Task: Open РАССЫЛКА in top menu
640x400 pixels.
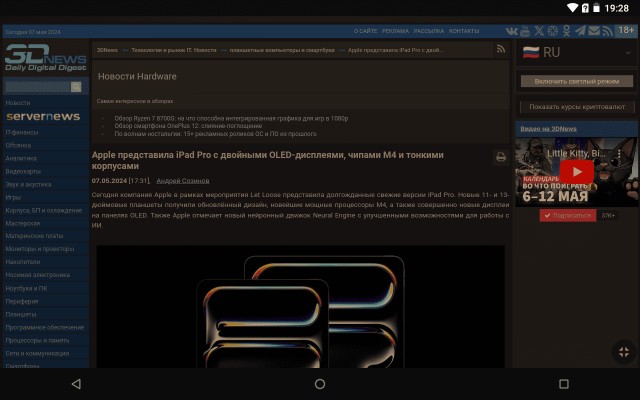Action: 429,31
